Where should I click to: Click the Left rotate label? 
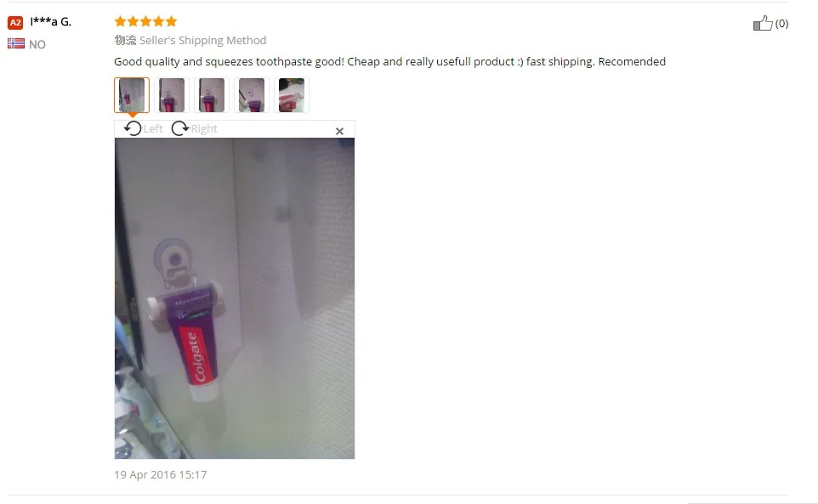click(153, 128)
